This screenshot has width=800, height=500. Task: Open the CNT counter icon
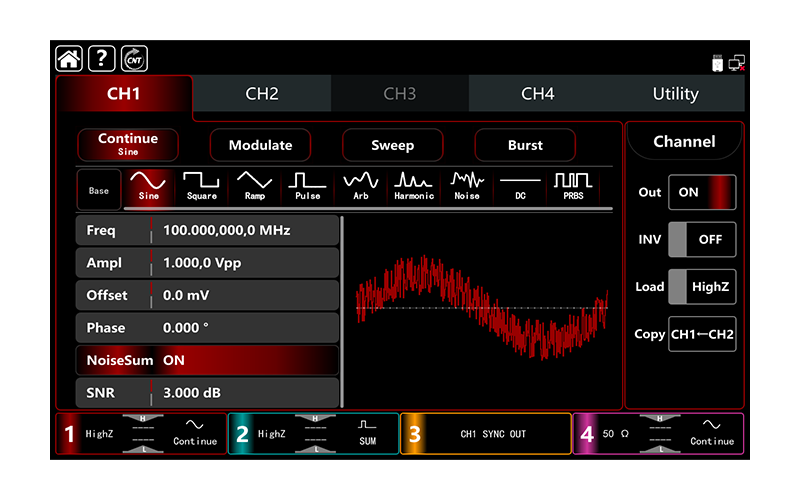pos(134,58)
